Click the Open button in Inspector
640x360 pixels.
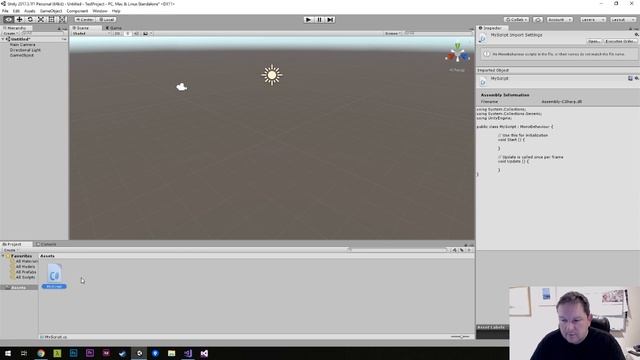coord(594,41)
